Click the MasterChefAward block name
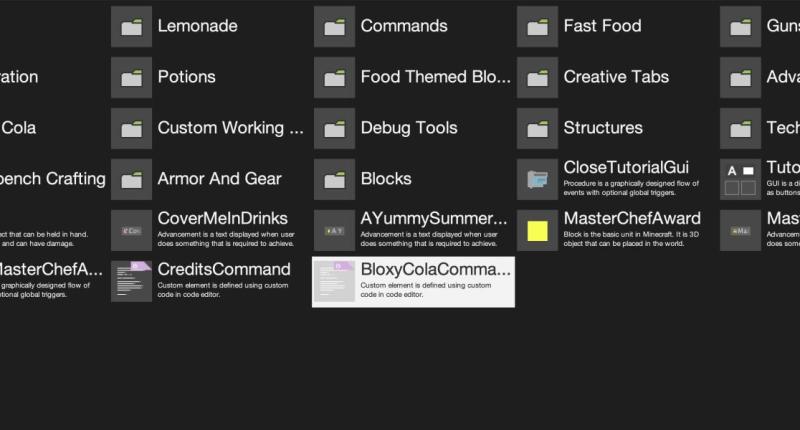Viewport: 800px width, 430px height. pyautogui.click(x=632, y=218)
